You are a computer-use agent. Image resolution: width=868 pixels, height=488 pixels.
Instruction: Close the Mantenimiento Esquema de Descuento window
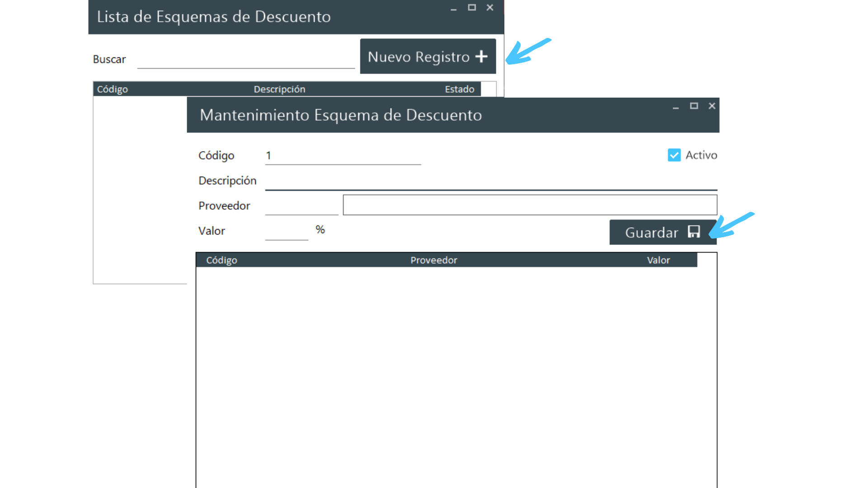point(712,106)
